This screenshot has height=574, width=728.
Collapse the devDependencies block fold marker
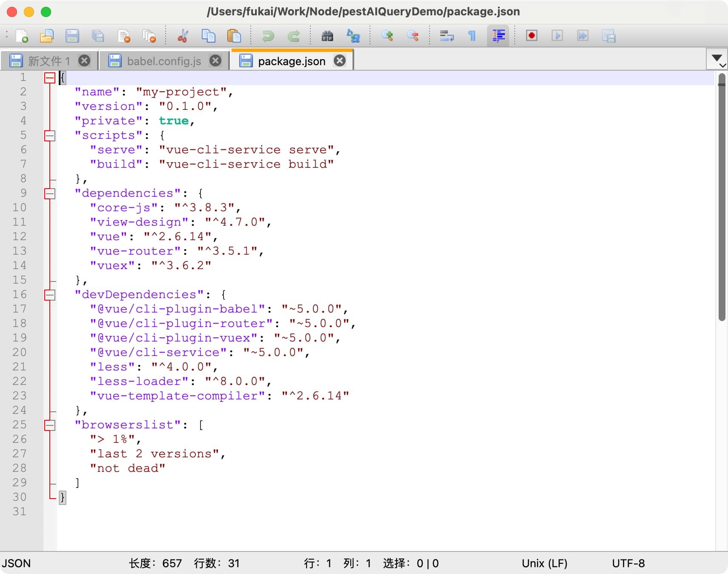point(50,295)
